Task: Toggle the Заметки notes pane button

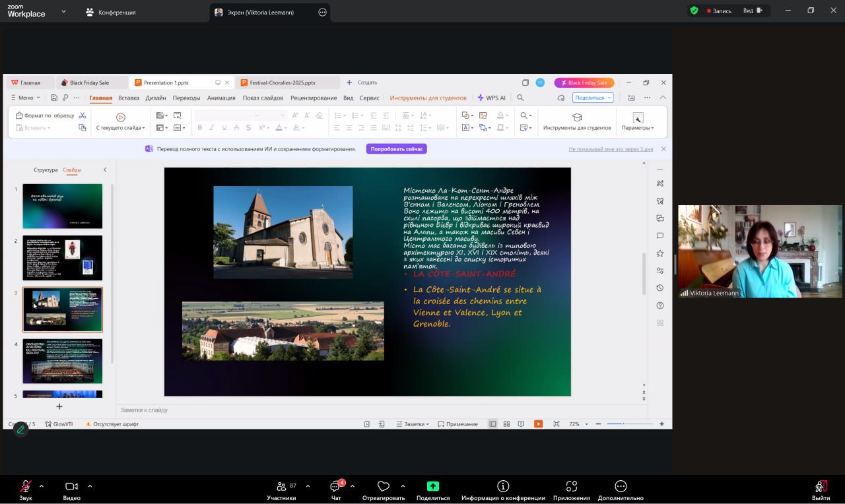Action: point(413,424)
